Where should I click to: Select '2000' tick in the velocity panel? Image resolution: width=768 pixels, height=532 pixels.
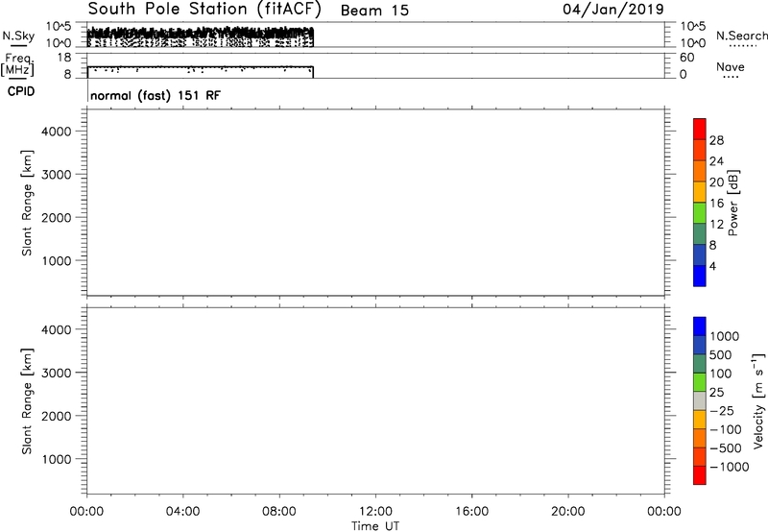point(57,416)
